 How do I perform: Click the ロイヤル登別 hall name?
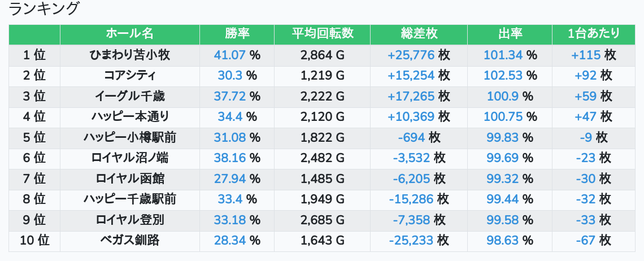tap(130, 220)
